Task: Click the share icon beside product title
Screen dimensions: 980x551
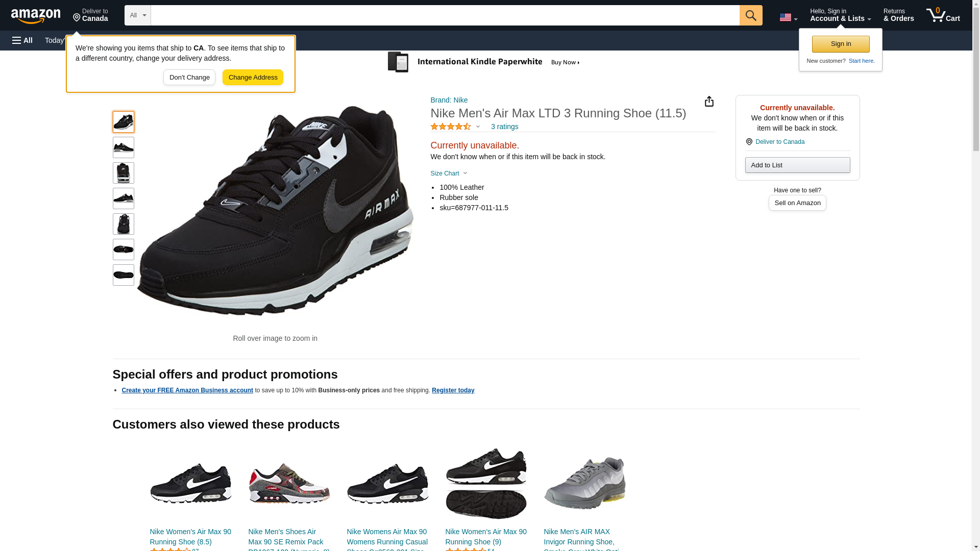Action: tap(709, 102)
